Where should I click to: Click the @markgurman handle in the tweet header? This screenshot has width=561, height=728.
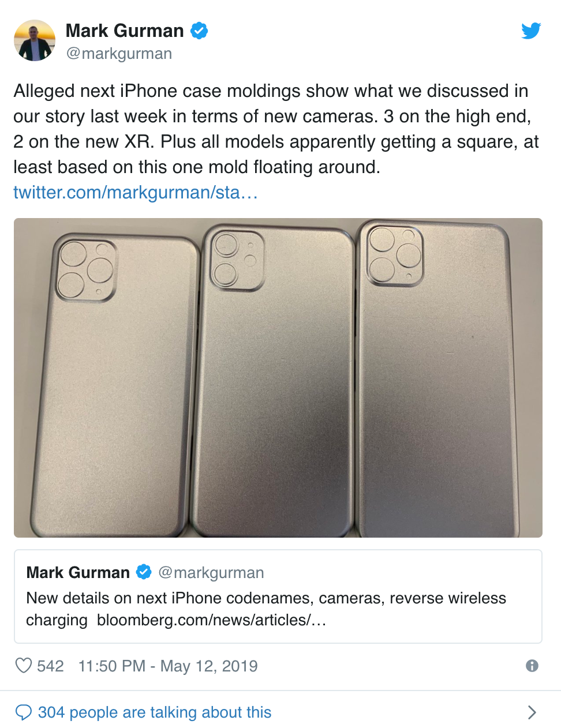click(119, 54)
